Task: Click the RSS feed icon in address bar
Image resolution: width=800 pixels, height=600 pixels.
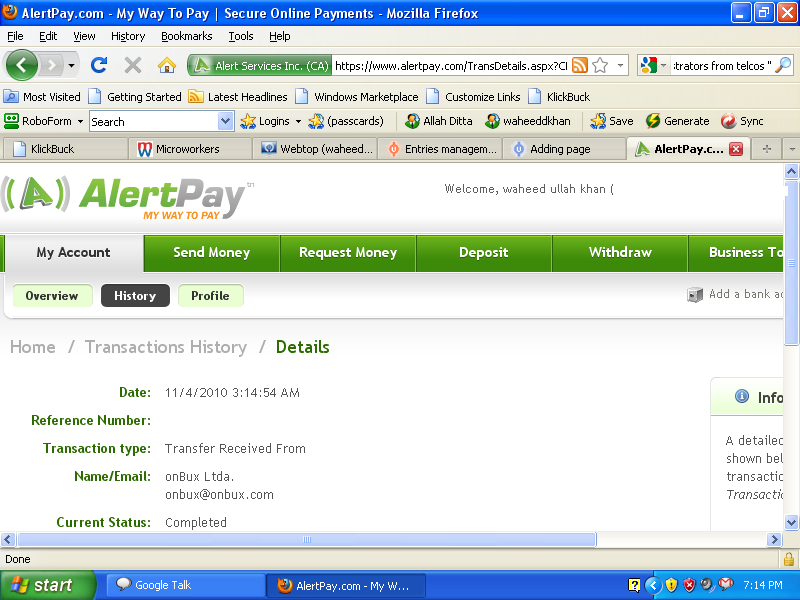Action: point(580,65)
